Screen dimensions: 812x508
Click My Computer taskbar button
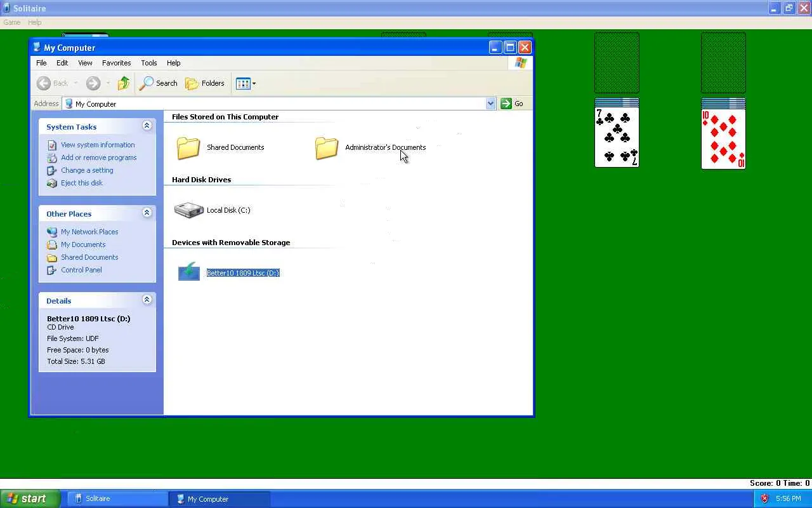[219, 499]
